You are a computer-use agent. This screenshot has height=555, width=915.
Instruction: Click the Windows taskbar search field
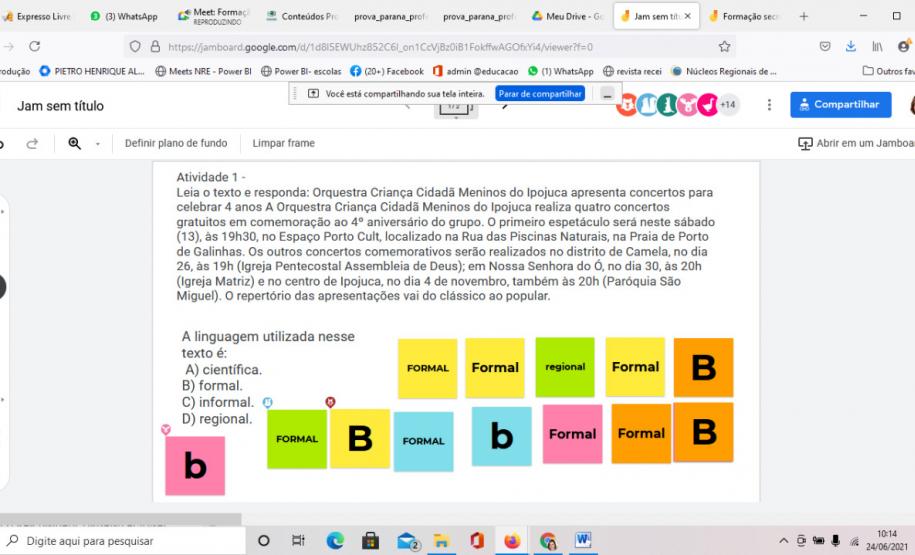point(120,541)
